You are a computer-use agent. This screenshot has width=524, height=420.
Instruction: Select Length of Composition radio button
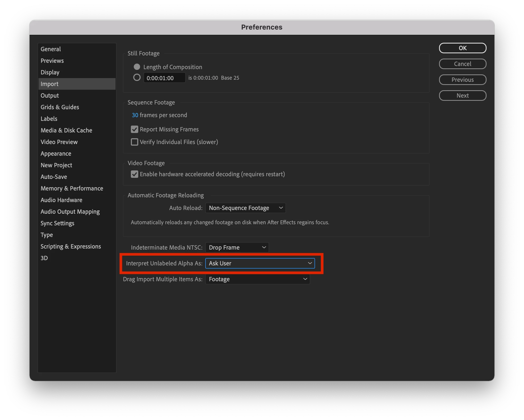137,67
